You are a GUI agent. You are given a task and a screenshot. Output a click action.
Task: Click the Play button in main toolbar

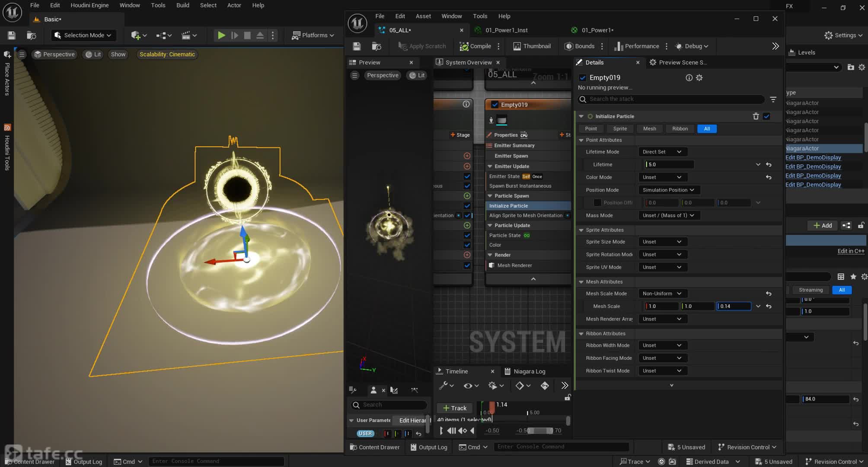[221, 35]
